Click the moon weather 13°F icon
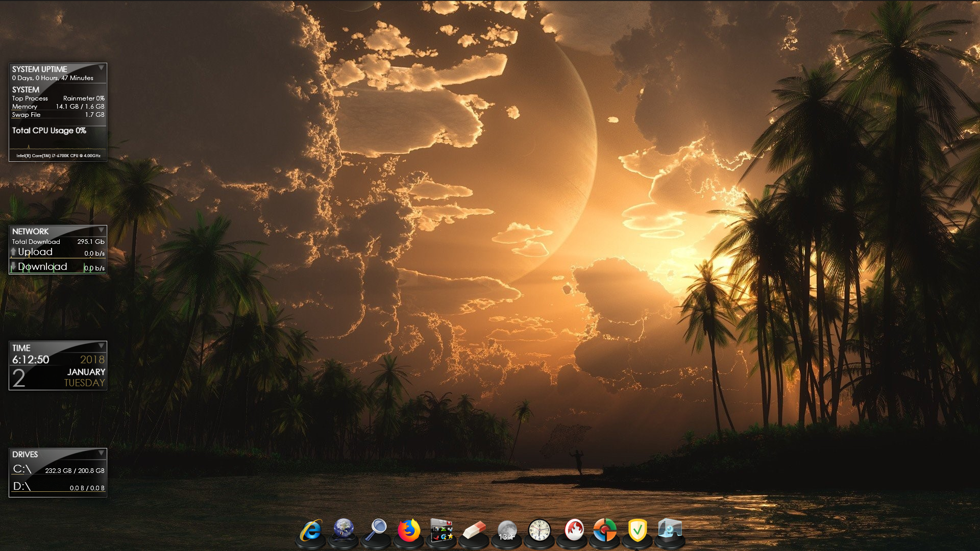The width and height of the screenshot is (980, 551). [507, 532]
